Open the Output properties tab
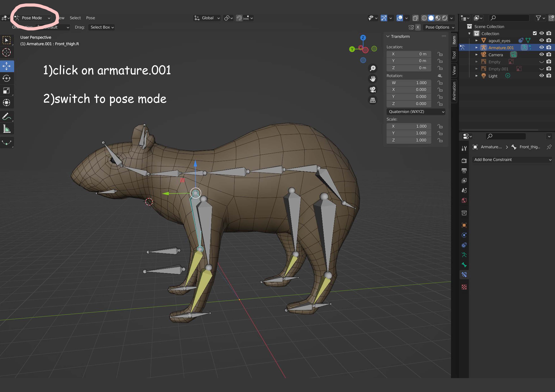Viewport: 555px width, 392px height. (464, 171)
